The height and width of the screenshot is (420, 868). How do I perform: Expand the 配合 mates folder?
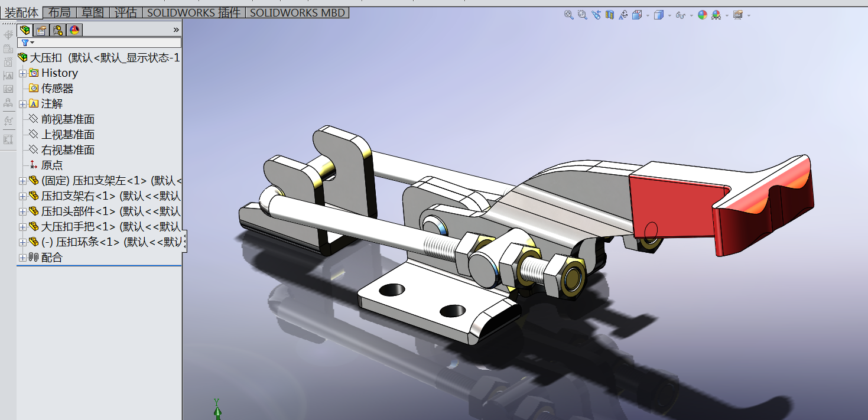pyautogui.click(x=22, y=258)
